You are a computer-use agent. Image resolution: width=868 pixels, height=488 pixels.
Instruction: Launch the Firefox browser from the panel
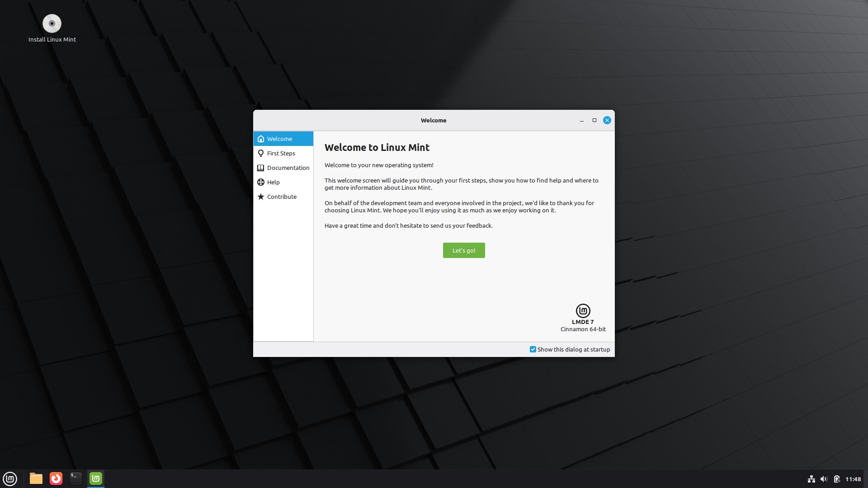(x=56, y=479)
